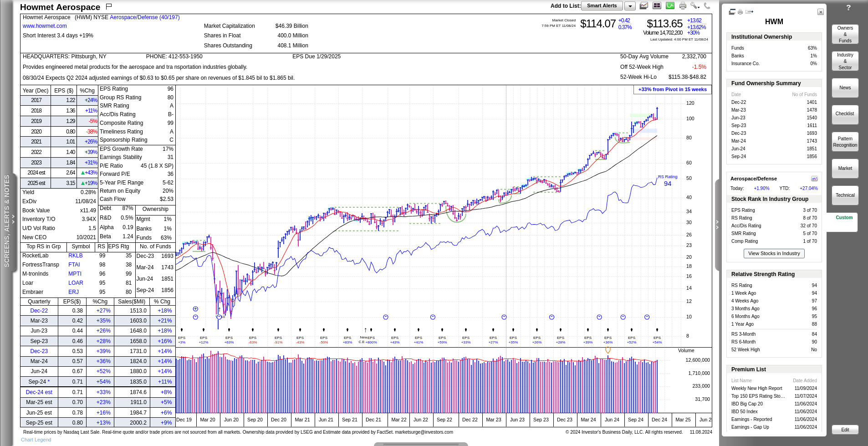Image resolution: width=868 pixels, height=446 pixels.
Task: Open the News tab
Action: click(x=845, y=87)
